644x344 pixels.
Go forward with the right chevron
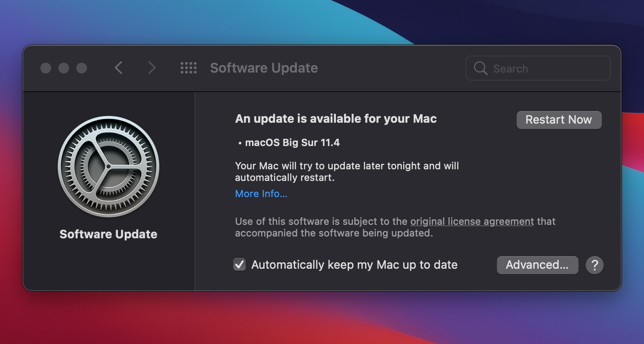pos(152,68)
